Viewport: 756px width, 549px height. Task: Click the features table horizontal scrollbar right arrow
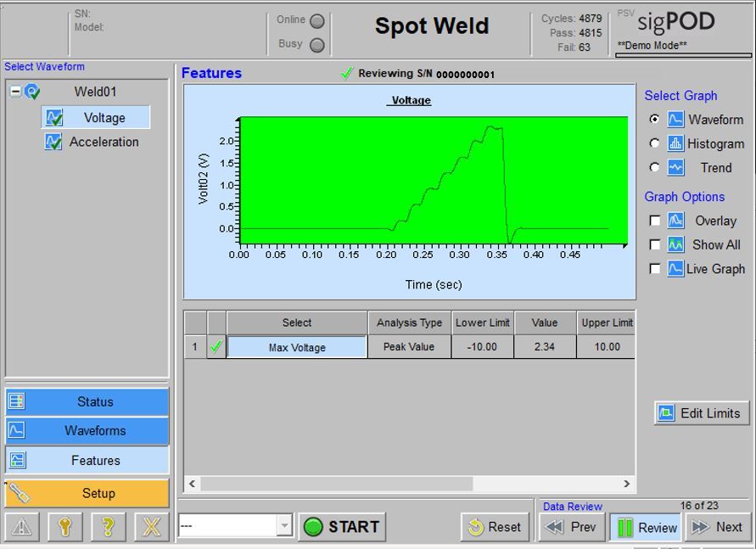(626, 484)
